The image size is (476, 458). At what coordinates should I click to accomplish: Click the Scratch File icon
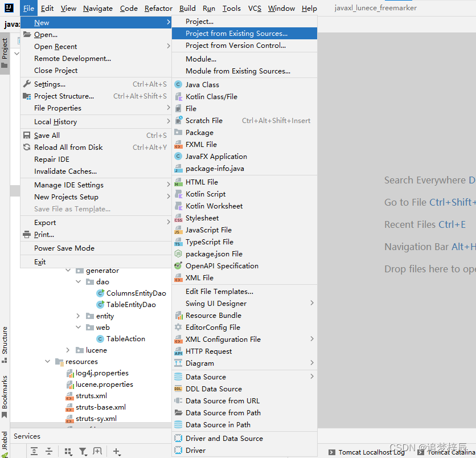pos(179,121)
